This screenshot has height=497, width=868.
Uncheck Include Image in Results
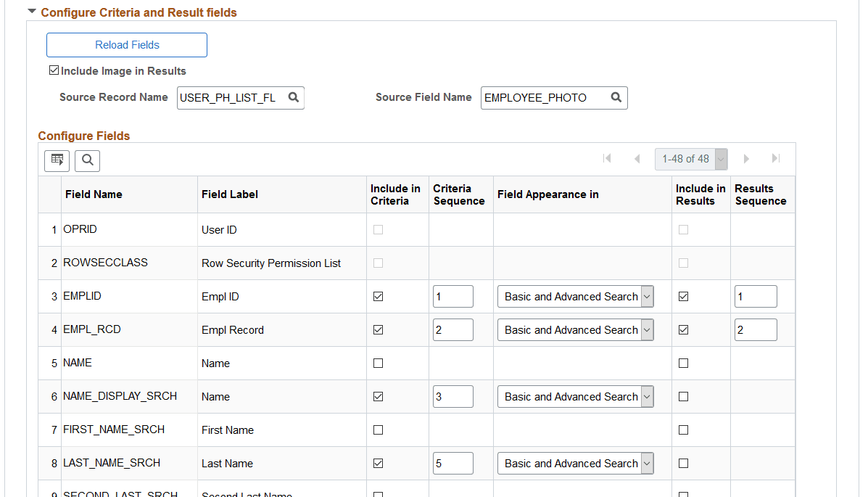(54, 70)
